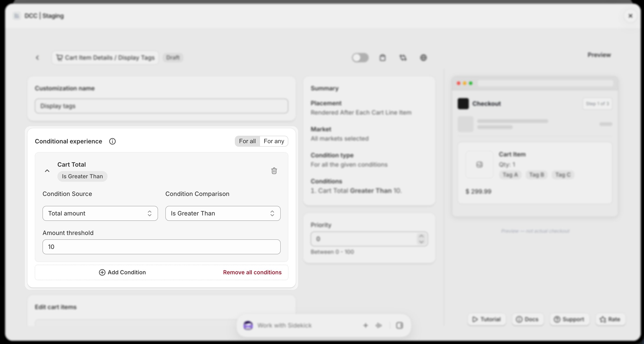Screen dimensions: 644x344
Task: Click the delete customization toolbar icon
Action: click(382, 58)
